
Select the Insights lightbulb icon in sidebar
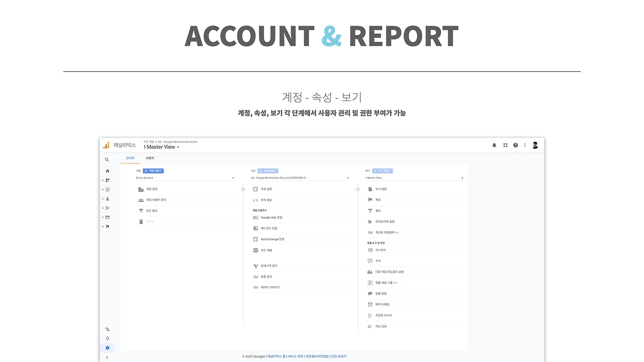[107, 338]
